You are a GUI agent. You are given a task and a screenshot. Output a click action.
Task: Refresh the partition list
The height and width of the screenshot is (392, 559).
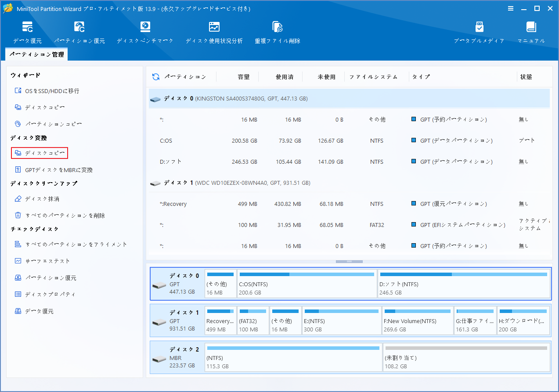click(x=156, y=77)
